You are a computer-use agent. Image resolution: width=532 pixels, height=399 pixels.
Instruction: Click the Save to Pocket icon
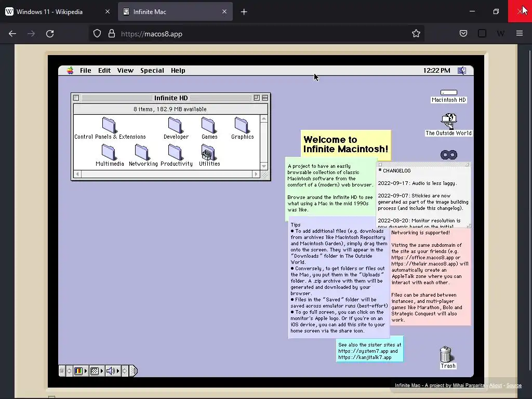(463, 33)
